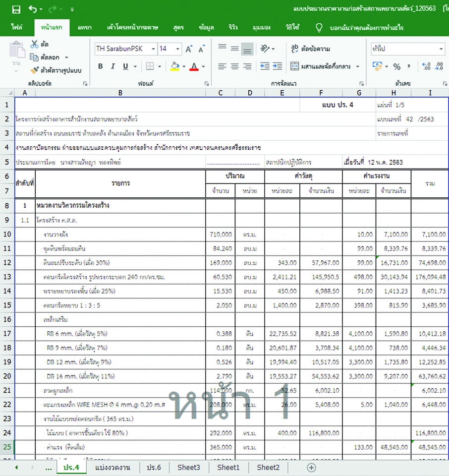Viewport: 449px width, 476px height.
Task: Open the Borders dropdown arrow
Action: point(159,66)
